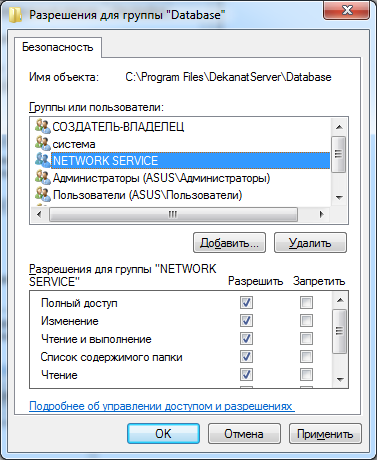Click the NETWORK SERVICE group icon
377x460 pixels.
(x=43, y=160)
